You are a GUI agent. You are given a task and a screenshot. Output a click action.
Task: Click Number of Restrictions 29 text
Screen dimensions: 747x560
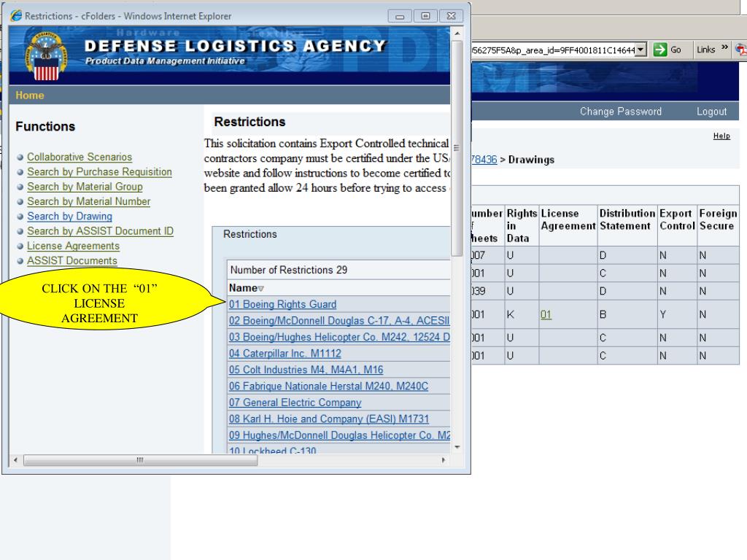(x=289, y=270)
